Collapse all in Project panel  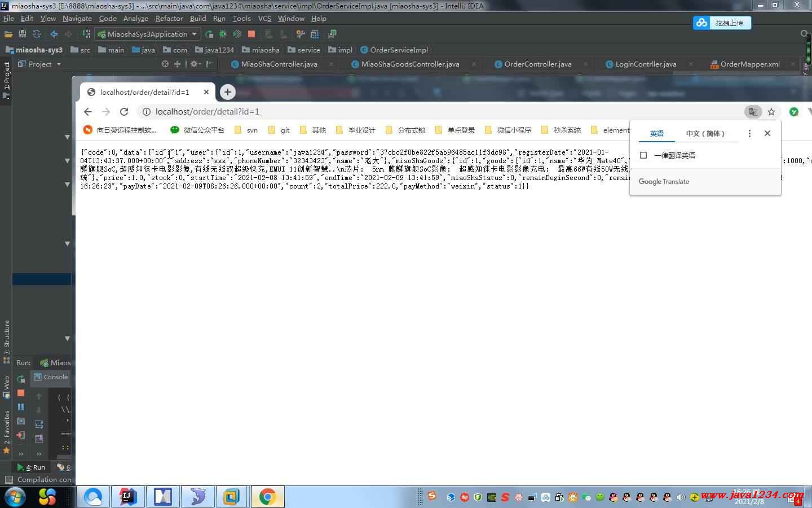[x=177, y=64]
